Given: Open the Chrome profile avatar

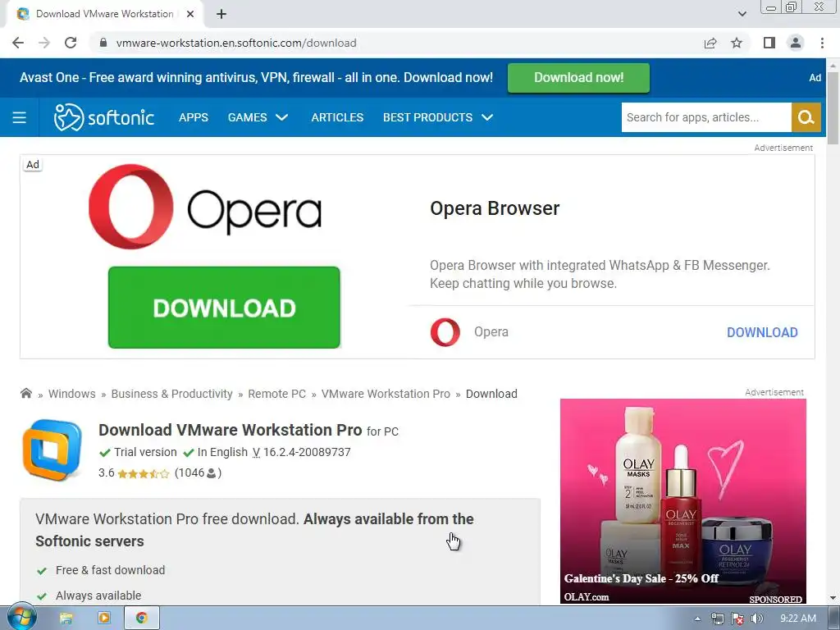Looking at the screenshot, I should tap(796, 43).
